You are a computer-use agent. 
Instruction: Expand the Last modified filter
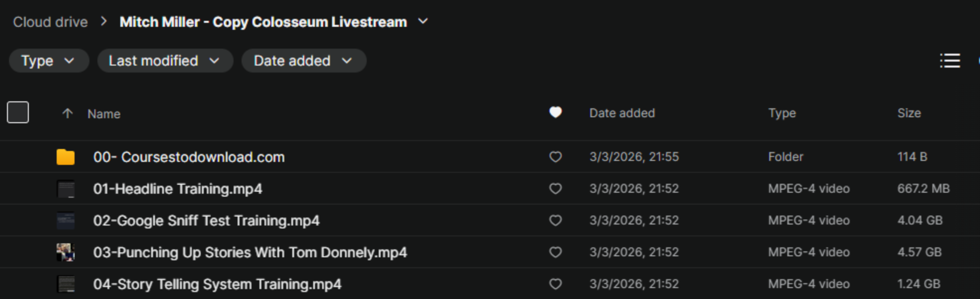click(164, 61)
